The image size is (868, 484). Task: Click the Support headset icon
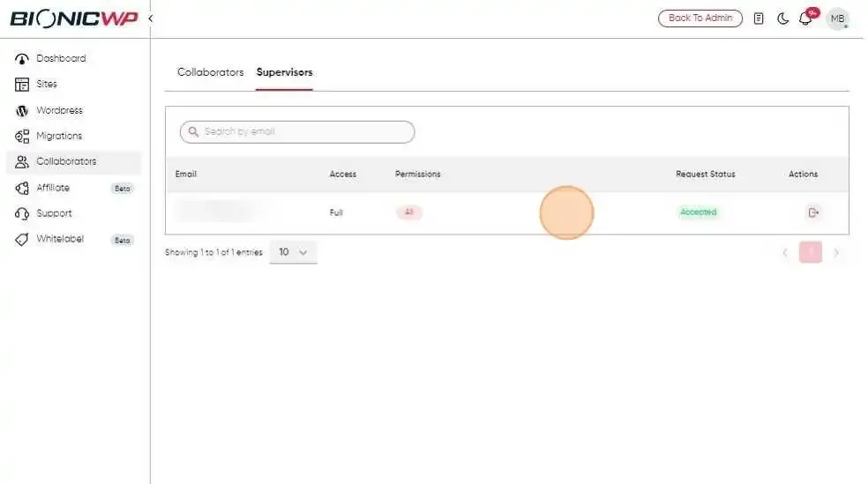(x=21, y=213)
